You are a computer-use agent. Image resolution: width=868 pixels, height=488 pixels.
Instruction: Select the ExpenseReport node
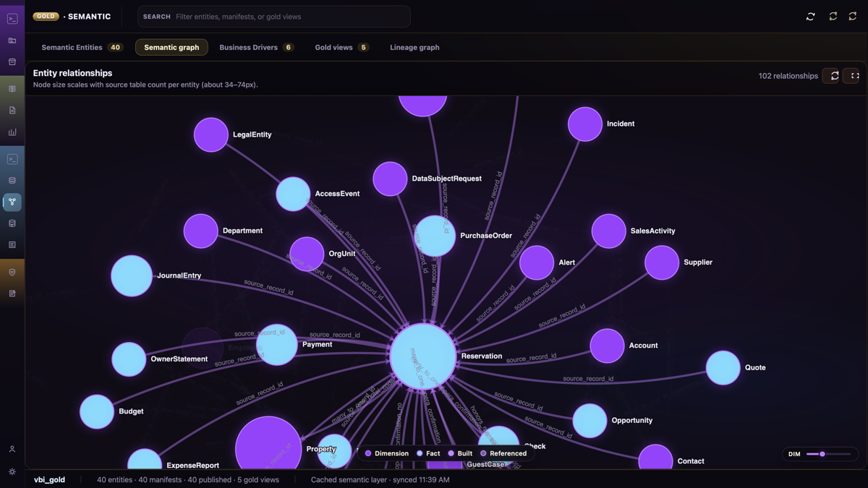click(x=145, y=461)
